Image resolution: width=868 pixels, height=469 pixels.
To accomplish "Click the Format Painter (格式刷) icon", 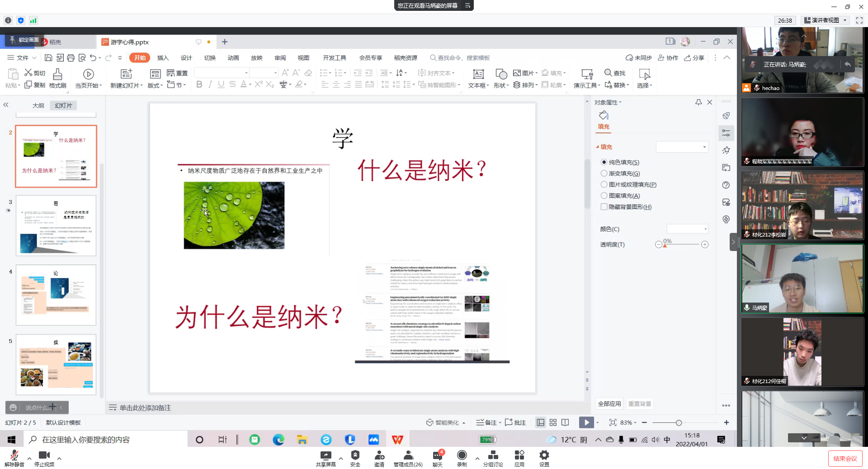I will (57, 74).
